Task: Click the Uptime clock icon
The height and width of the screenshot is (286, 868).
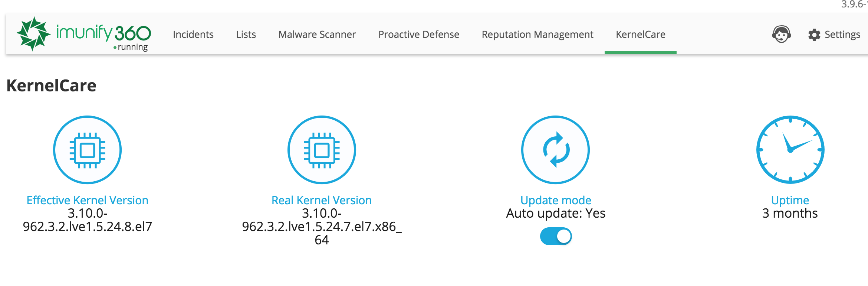Action: 790,150
